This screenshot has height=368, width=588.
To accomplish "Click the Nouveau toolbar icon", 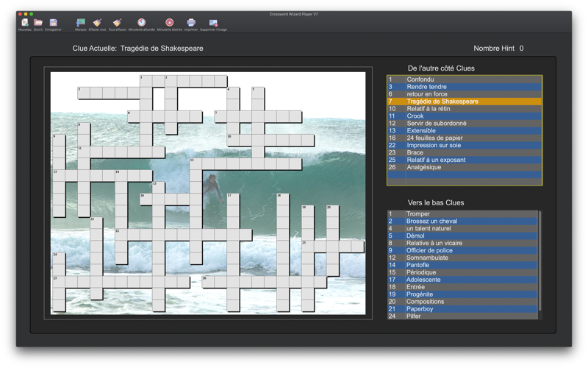I will tap(25, 23).
